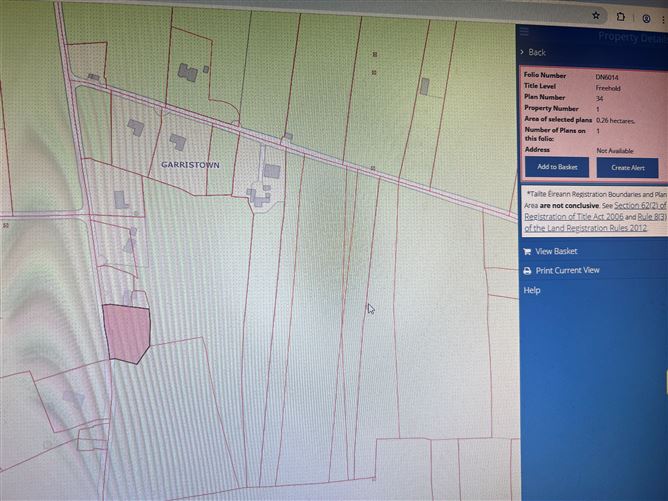Click the Plan Number 34 value
Screen dimensions: 668x501
599,99
